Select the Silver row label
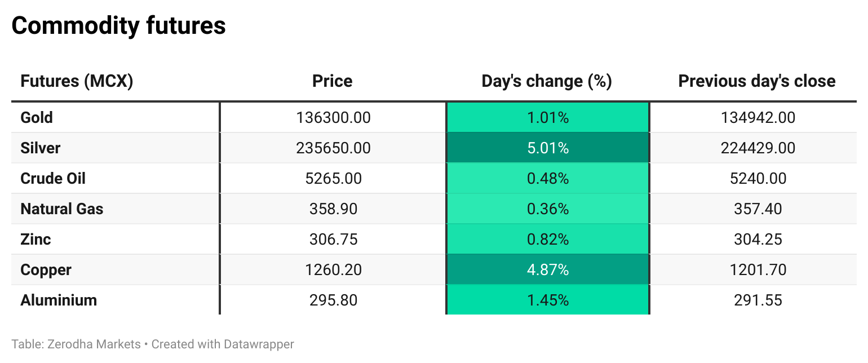This screenshot has width=868, height=363. click(x=40, y=148)
